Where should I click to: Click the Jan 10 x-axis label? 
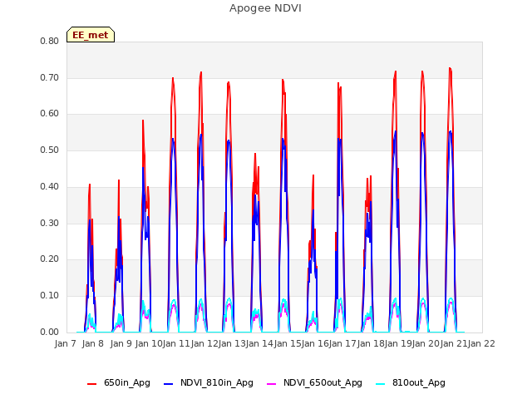149,343
